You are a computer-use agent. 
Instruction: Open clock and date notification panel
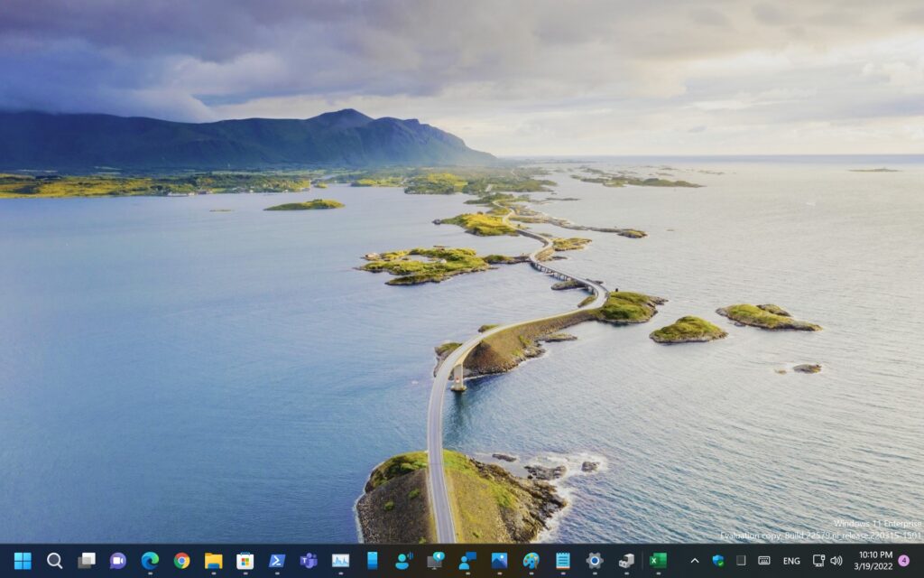click(x=874, y=561)
